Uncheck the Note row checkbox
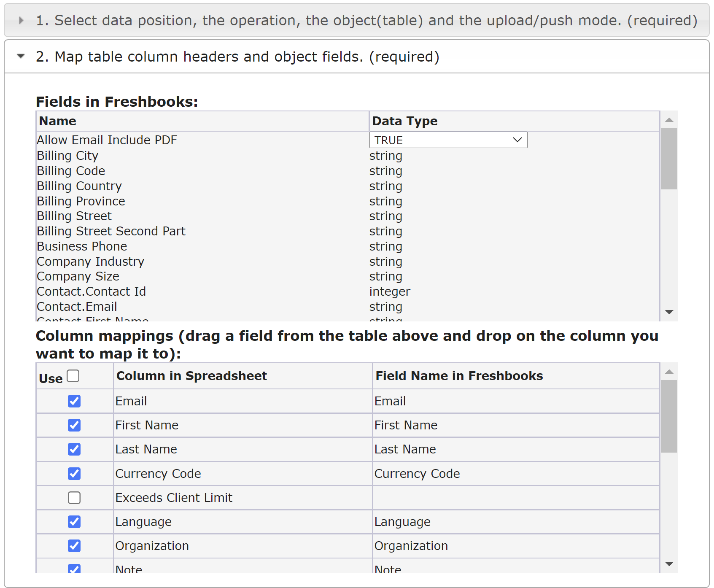 [74, 569]
